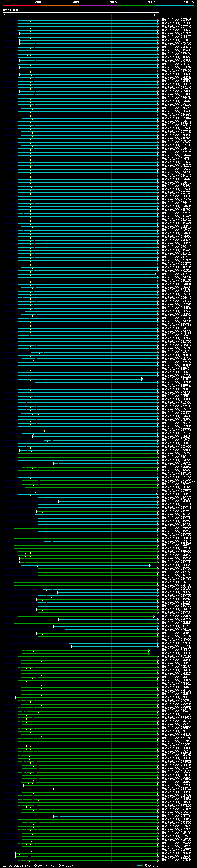Select hit label UniRef100_B1PL34
Screen dimensions: 197x868
pyautogui.click(x=177, y=436)
